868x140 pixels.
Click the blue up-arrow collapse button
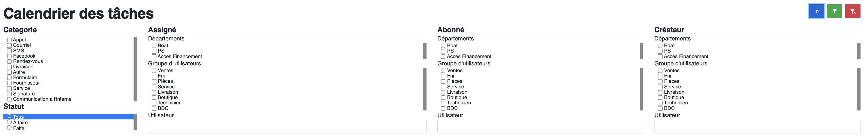tap(817, 11)
